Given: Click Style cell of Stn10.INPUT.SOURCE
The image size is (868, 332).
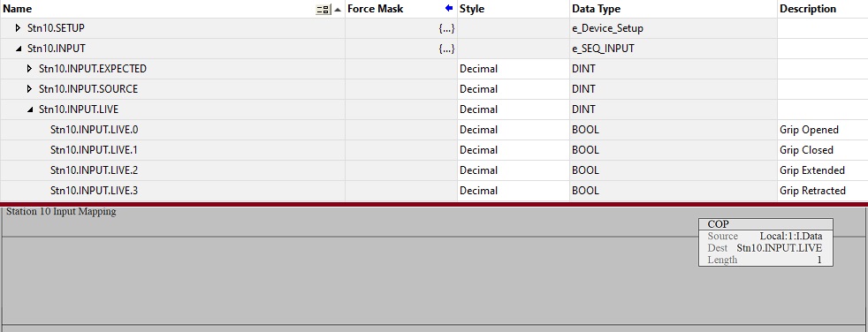Looking at the screenshot, I should pos(514,89).
